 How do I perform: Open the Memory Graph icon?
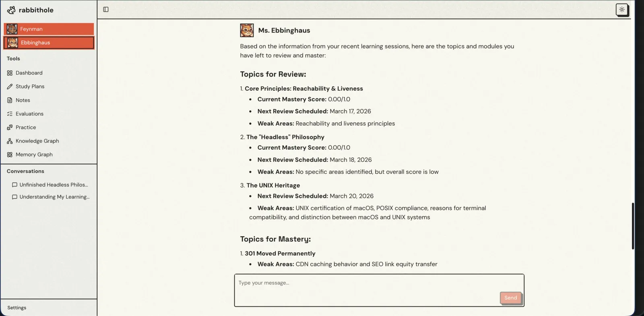[x=10, y=155]
